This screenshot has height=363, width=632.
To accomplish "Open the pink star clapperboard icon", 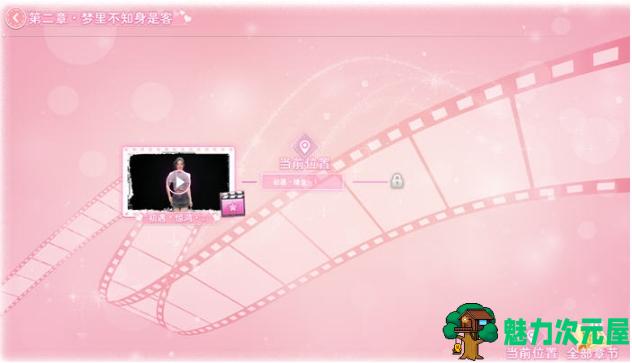I will click(232, 205).
